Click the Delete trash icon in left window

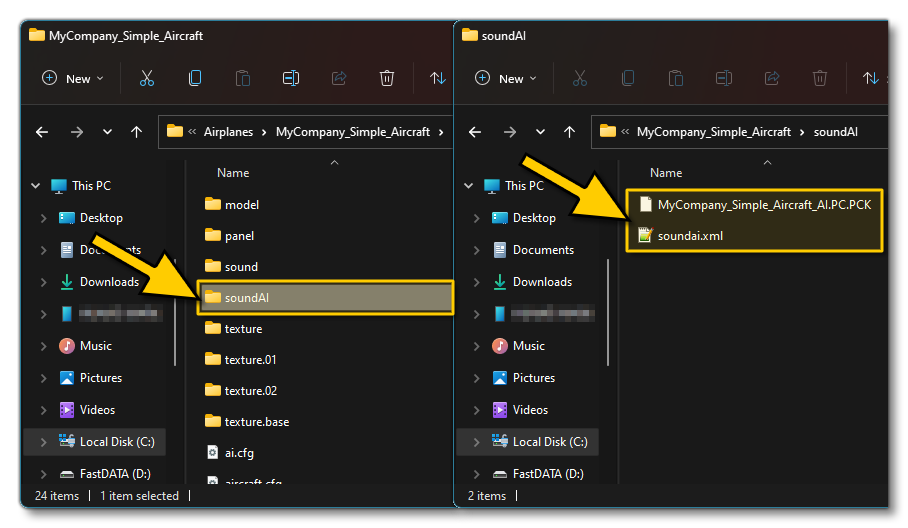[387, 78]
